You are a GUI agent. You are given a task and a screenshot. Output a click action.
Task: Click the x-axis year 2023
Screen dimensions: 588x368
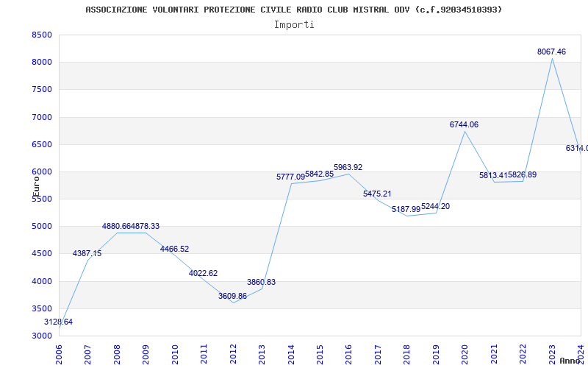552,354
